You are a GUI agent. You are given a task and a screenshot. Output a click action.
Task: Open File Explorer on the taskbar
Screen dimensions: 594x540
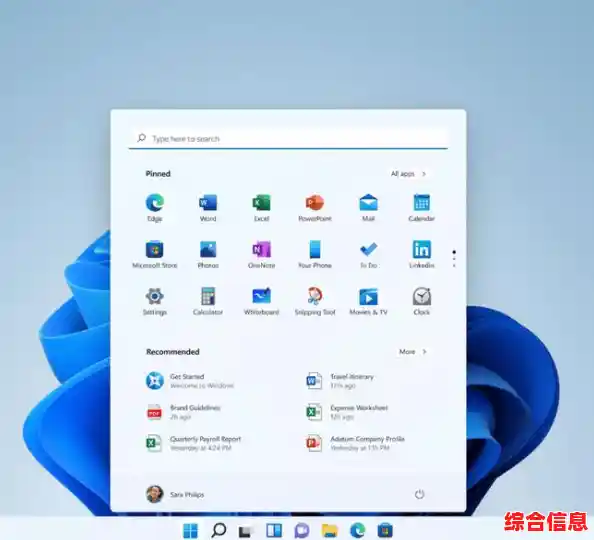(330, 531)
